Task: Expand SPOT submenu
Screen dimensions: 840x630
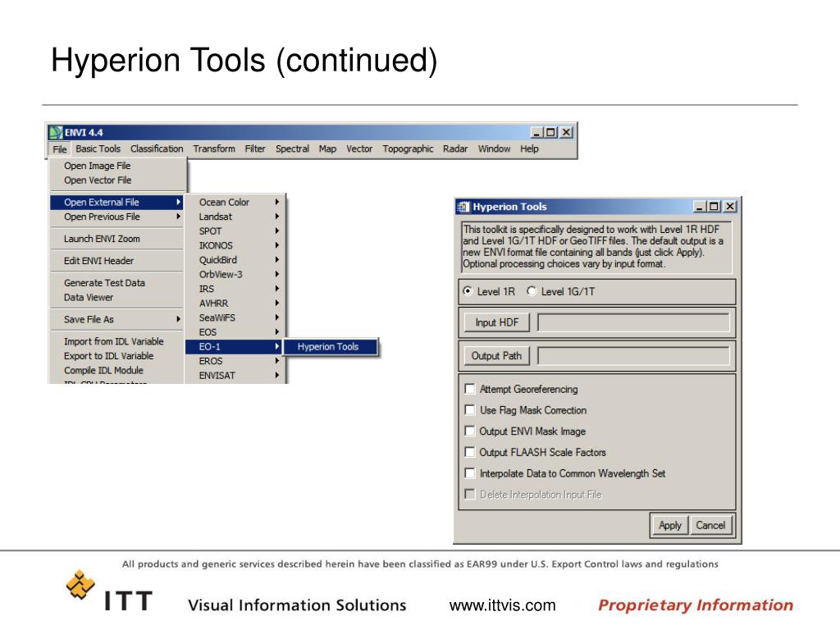Action: [x=235, y=231]
